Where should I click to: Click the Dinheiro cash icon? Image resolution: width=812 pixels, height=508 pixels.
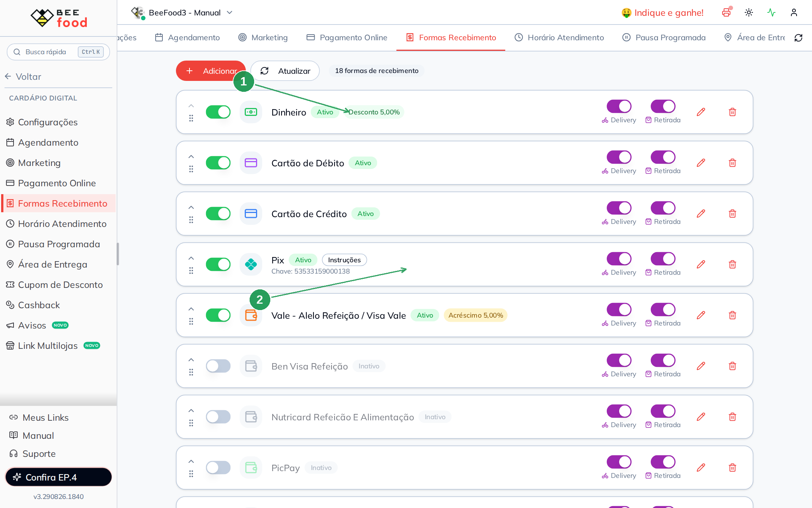pyautogui.click(x=251, y=112)
